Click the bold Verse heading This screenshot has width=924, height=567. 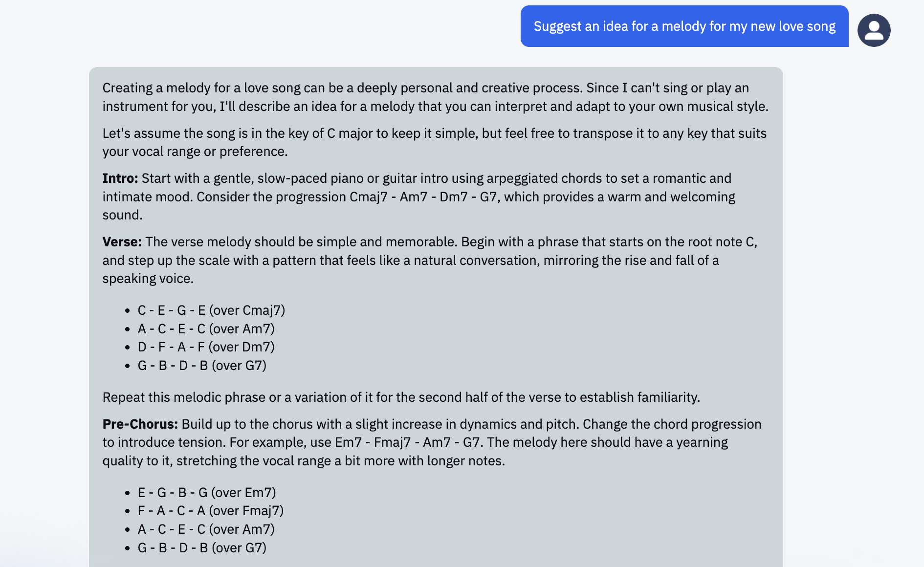[122, 242]
